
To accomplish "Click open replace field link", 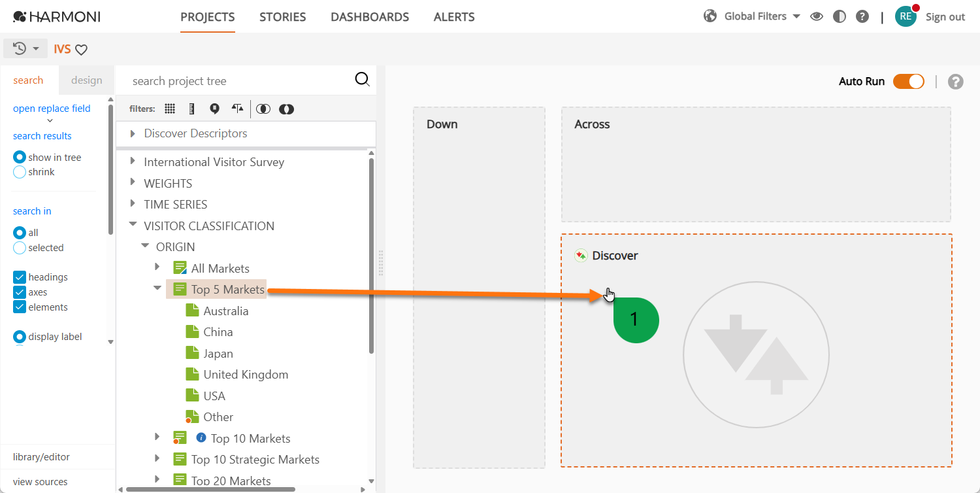I will click(x=52, y=109).
